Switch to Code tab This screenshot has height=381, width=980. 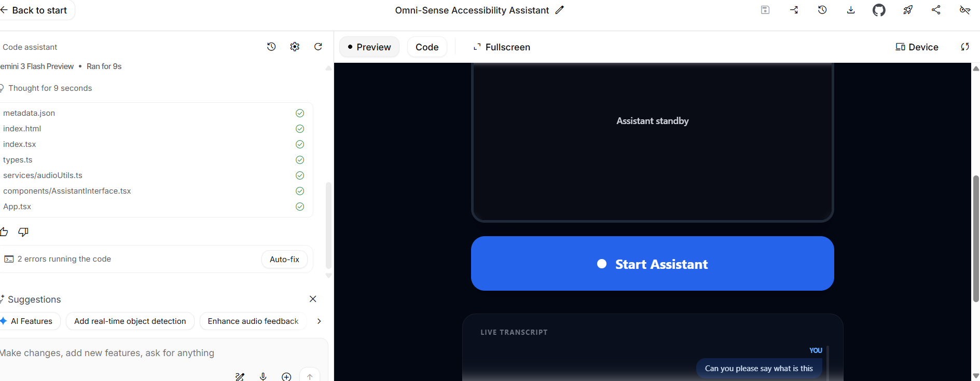pos(427,47)
